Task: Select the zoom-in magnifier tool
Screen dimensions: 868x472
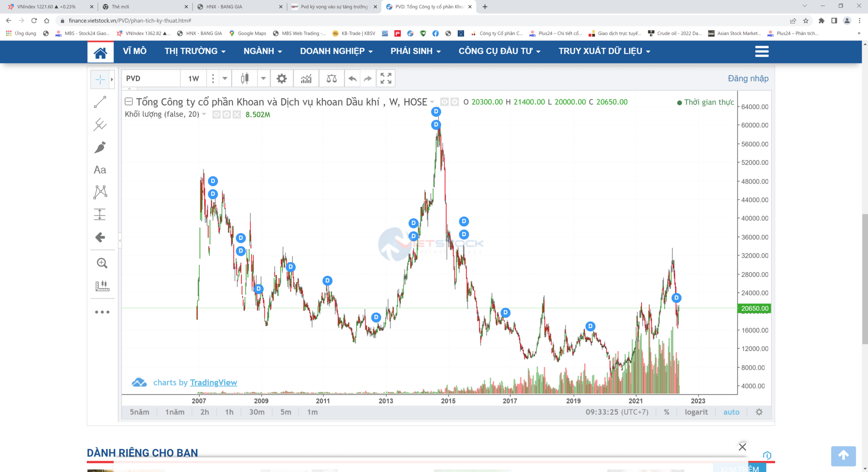Action: [102, 263]
